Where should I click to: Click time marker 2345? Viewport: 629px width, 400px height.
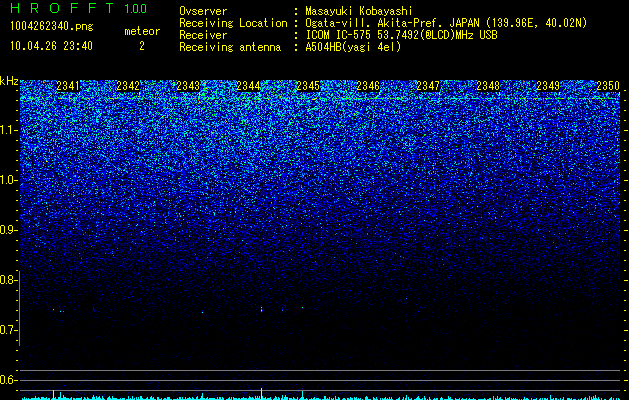(308, 85)
